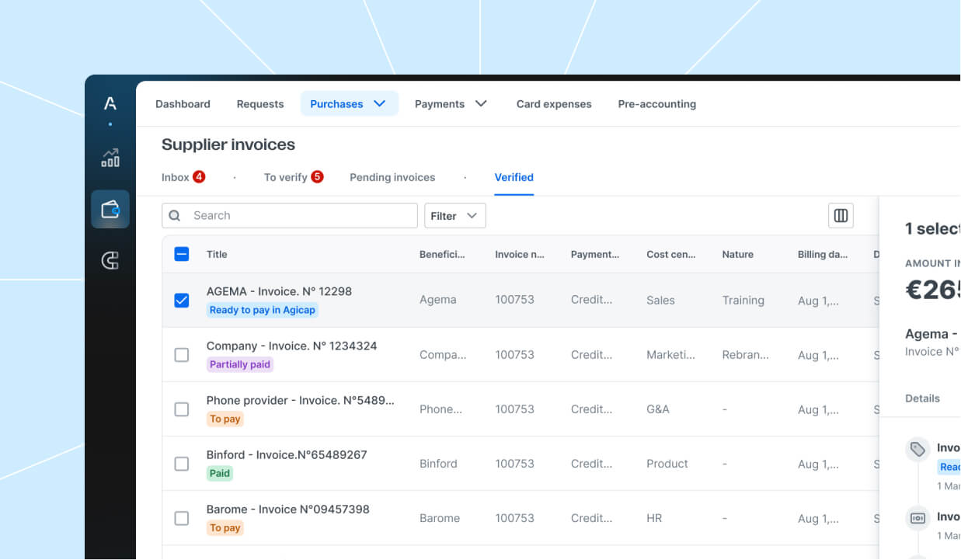The width and height of the screenshot is (961, 560).
Task: Expand the Payments dropdown menu
Action: [451, 103]
